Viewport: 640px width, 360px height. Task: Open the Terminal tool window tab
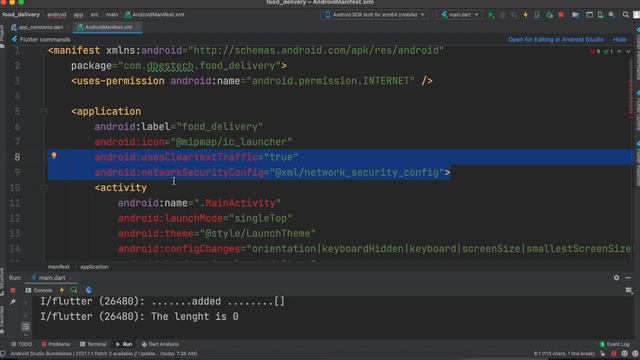pos(93,344)
